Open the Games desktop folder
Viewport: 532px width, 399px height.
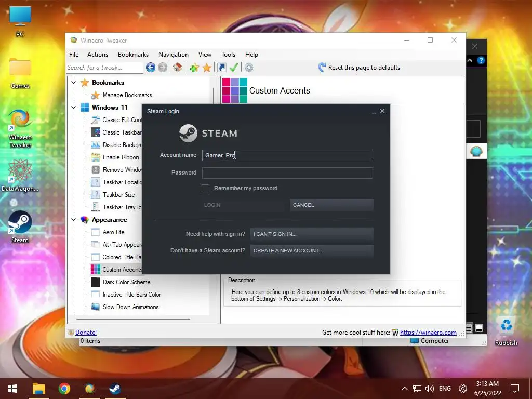click(x=20, y=73)
